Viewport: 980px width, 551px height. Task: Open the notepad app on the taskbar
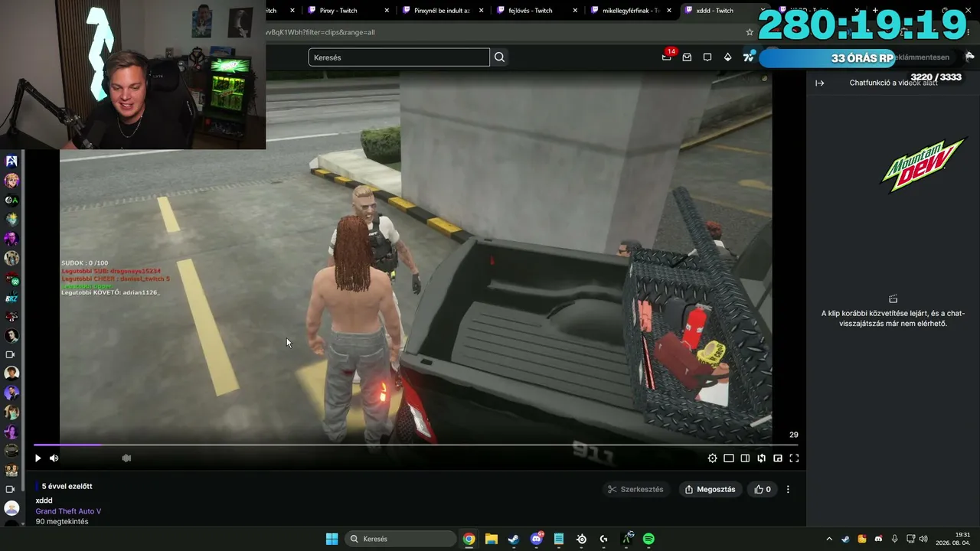[559, 539]
